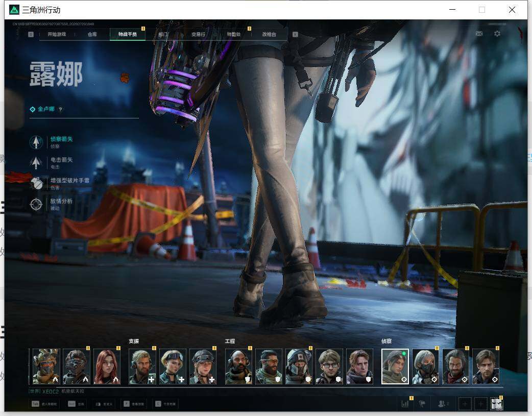532x416 pixels.
Task: Select the last recon operator portrait
Action: point(486,366)
